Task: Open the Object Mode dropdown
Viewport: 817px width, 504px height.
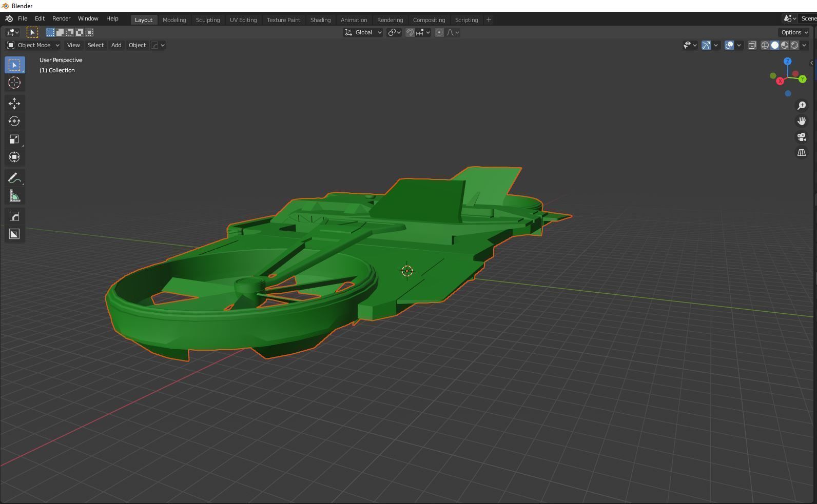Action: click(33, 45)
